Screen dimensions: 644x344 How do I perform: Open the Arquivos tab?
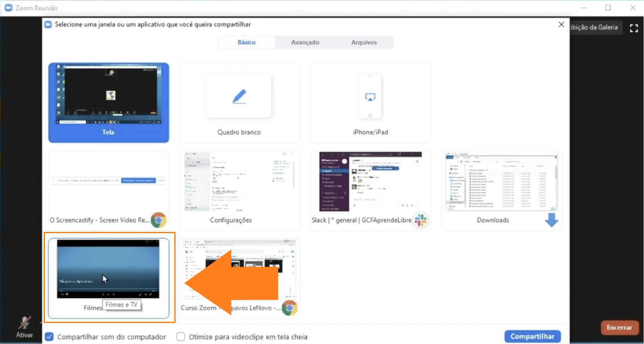[x=364, y=42]
